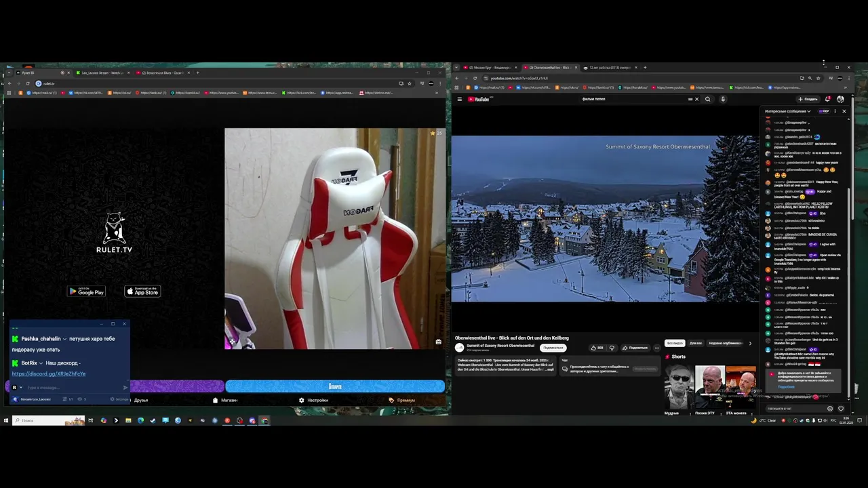This screenshot has width=868, height=488.
Task: Click the youtube.com address bar
Action: (x=641, y=78)
